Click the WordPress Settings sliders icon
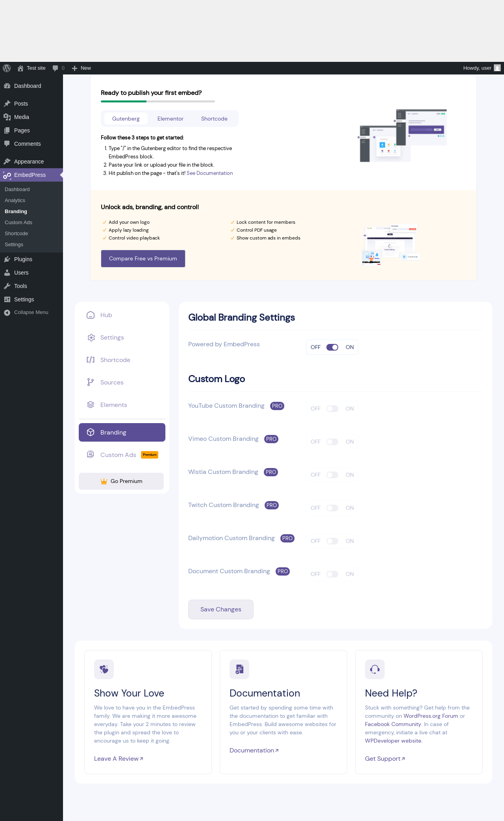This screenshot has height=821, width=504. point(7,299)
